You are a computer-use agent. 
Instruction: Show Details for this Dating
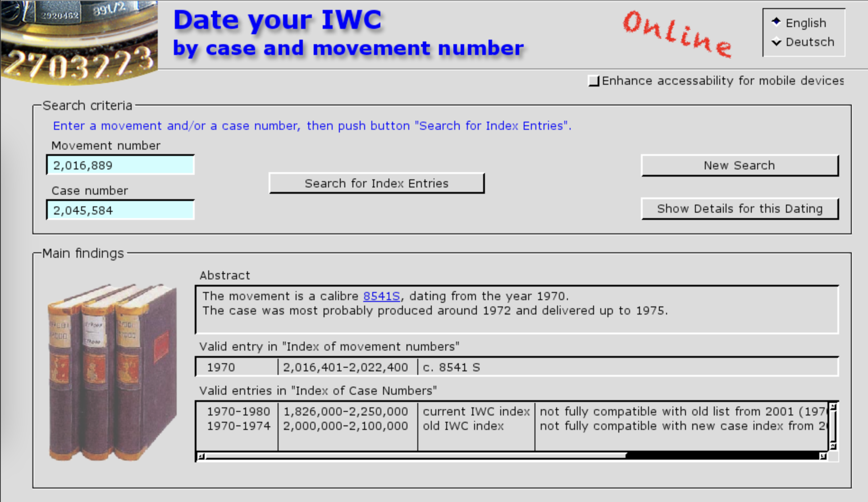click(739, 209)
